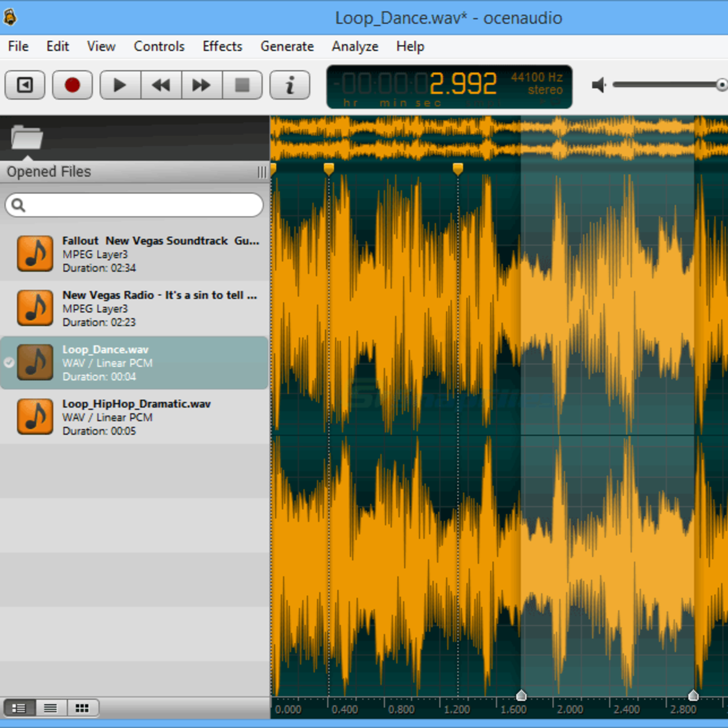Click the music note icon of Fallout track

click(35, 254)
